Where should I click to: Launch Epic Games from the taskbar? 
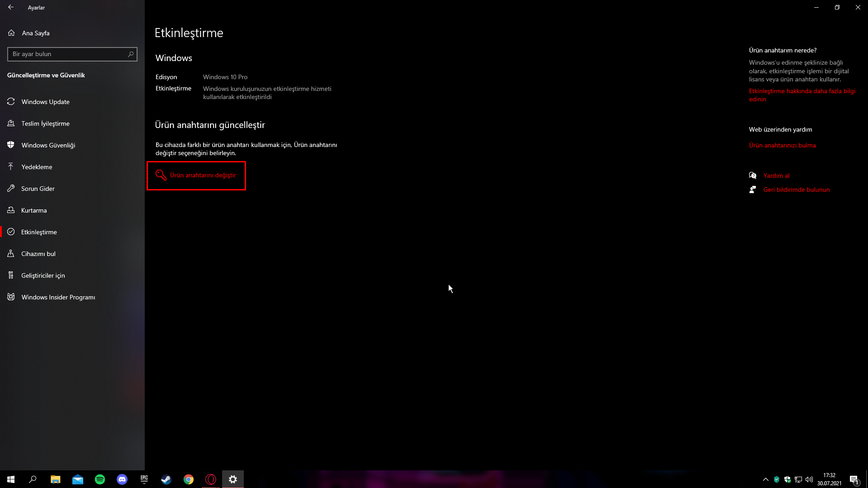pyautogui.click(x=144, y=479)
